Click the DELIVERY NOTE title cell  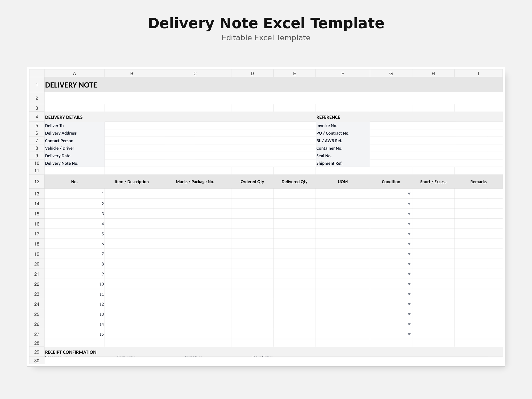click(273, 85)
